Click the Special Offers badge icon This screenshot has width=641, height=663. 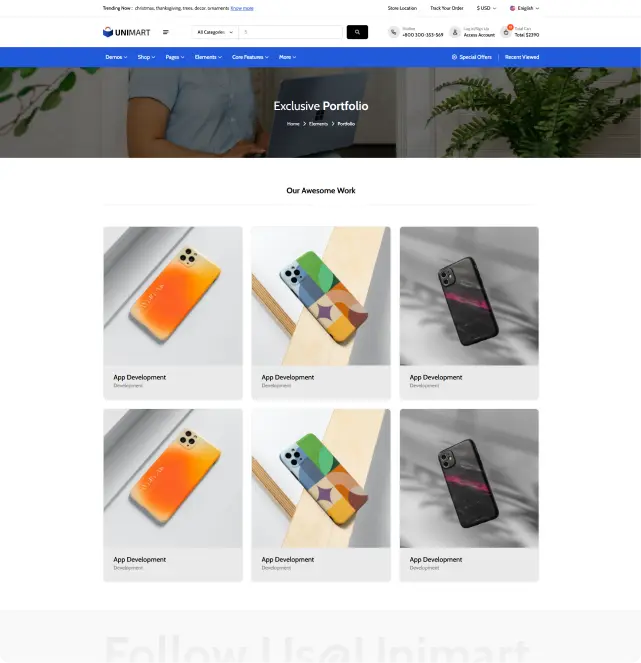pyautogui.click(x=454, y=57)
